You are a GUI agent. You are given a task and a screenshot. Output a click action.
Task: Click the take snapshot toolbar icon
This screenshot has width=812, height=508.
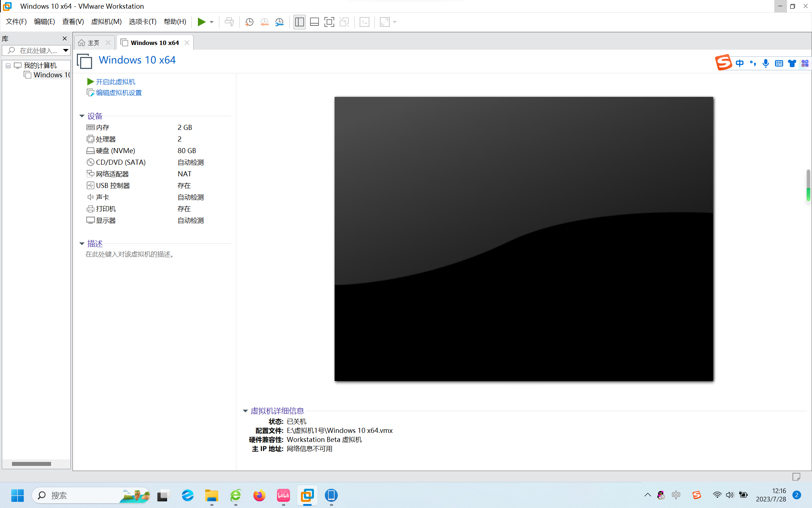coord(249,22)
